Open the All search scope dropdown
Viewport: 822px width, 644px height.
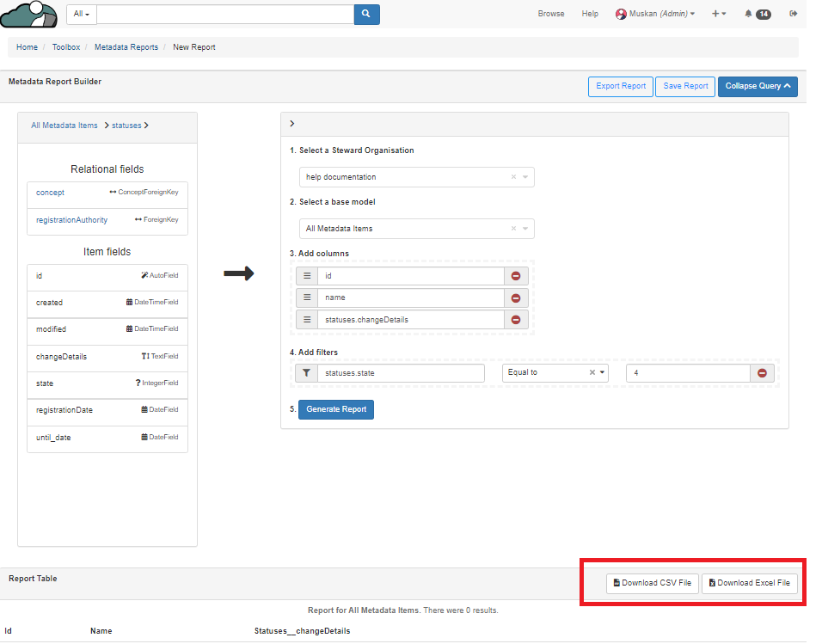click(x=82, y=14)
